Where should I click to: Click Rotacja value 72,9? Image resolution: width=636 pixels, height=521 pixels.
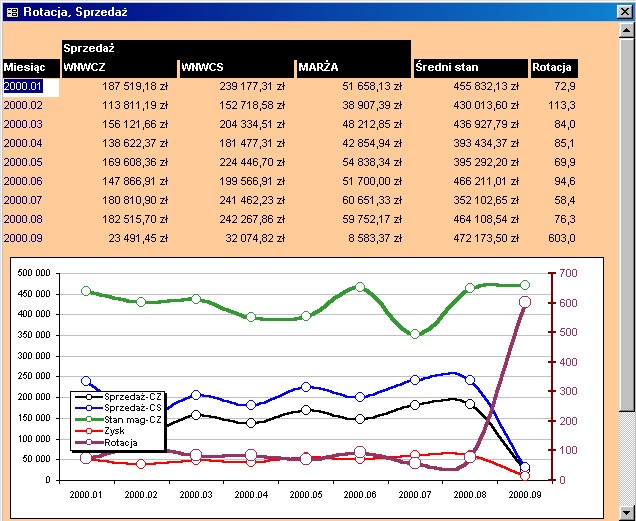[x=565, y=87]
